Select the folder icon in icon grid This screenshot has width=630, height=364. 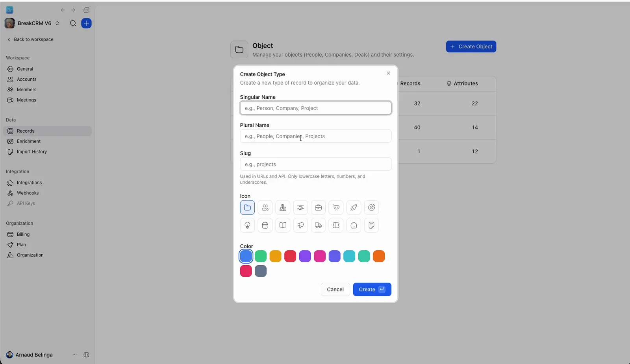(x=247, y=207)
